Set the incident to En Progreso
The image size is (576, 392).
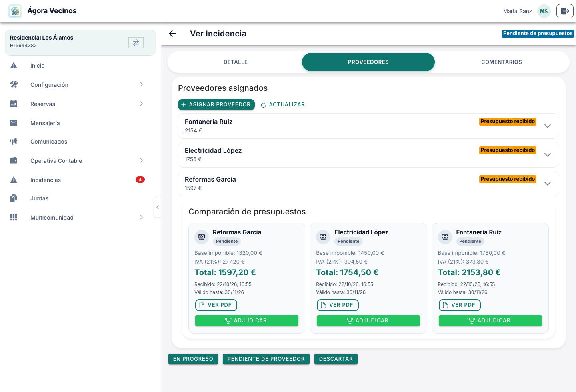pos(193,359)
